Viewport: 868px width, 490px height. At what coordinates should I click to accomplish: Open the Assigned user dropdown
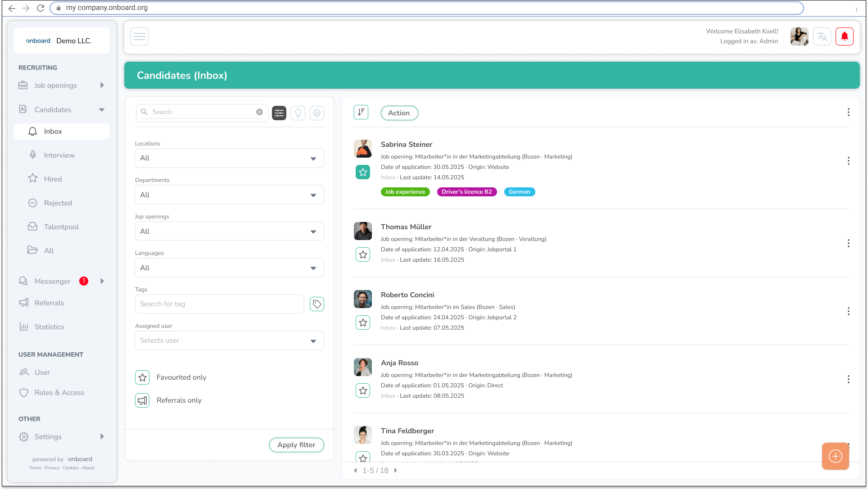tap(229, 340)
